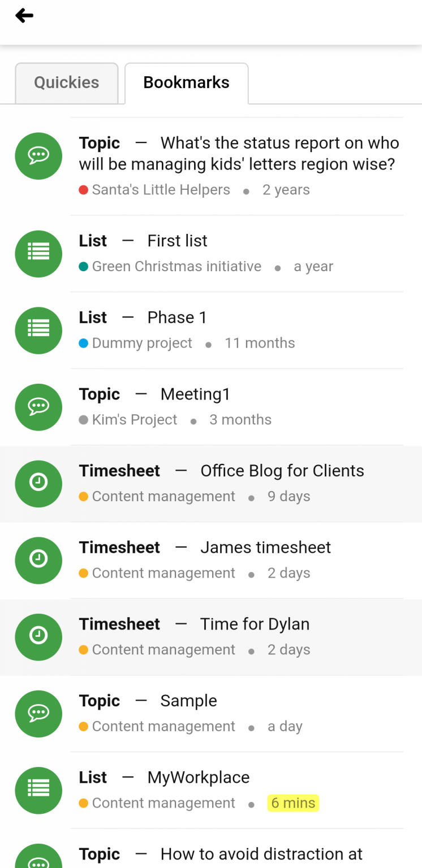Open the bookmark titled First list

[x=176, y=240]
